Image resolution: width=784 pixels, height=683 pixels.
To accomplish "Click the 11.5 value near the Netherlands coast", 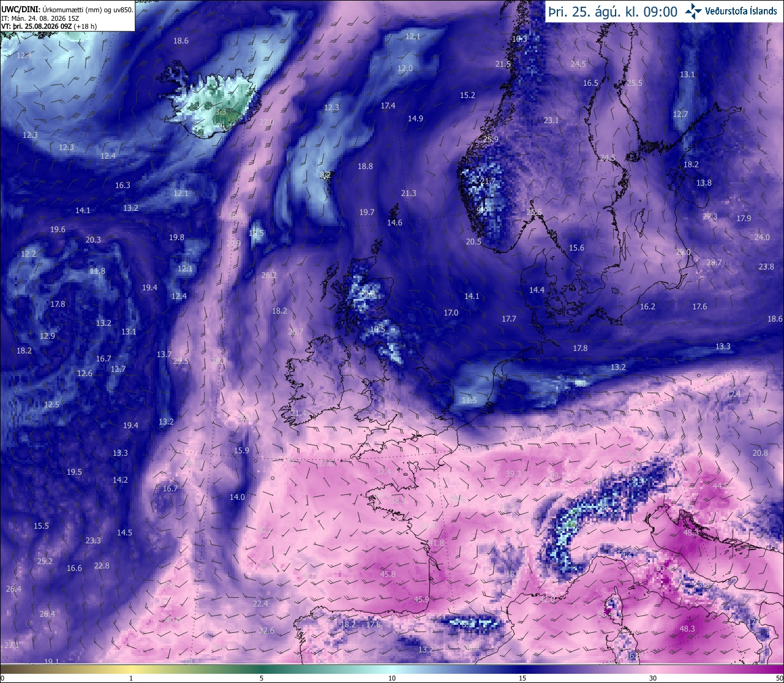I will click(469, 400).
